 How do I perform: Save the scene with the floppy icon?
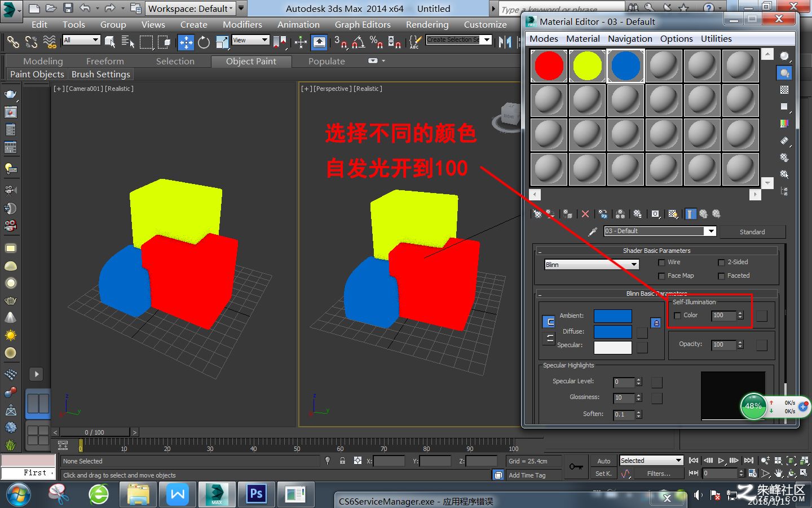tap(68, 8)
